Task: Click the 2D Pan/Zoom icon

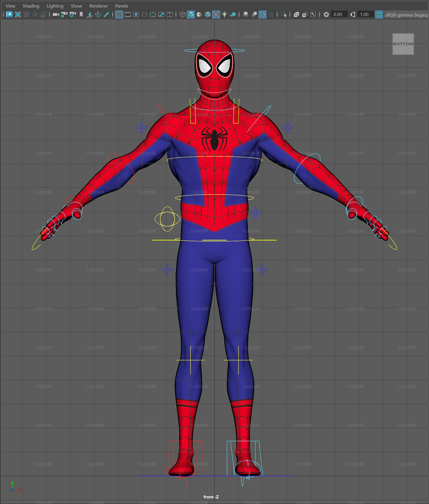Action: [x=98, y=14]
